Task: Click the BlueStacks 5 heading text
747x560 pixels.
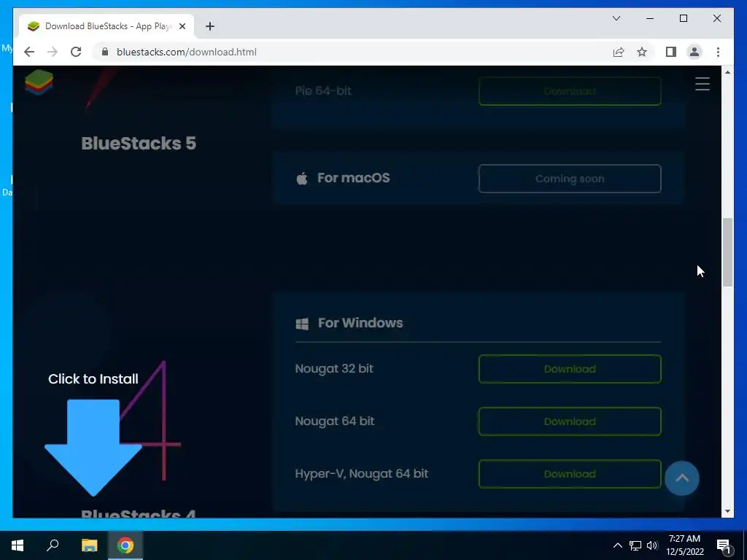Action: tap(139, 144)
